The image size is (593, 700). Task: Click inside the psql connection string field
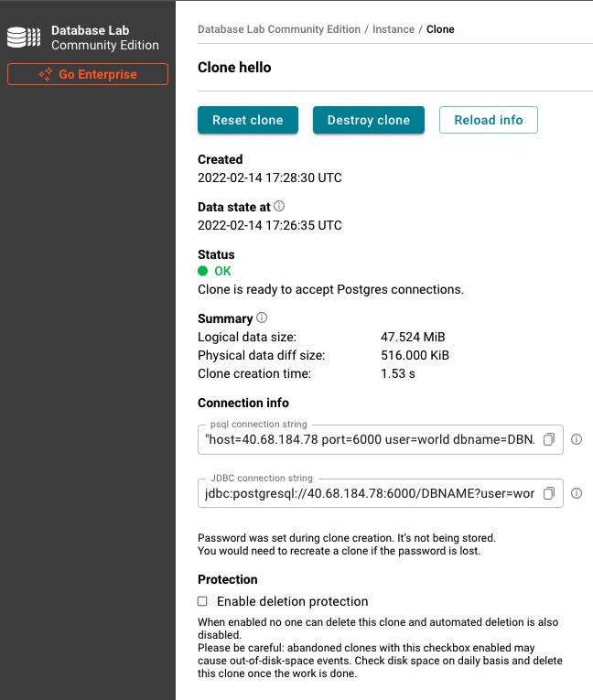tap(370, 439)
